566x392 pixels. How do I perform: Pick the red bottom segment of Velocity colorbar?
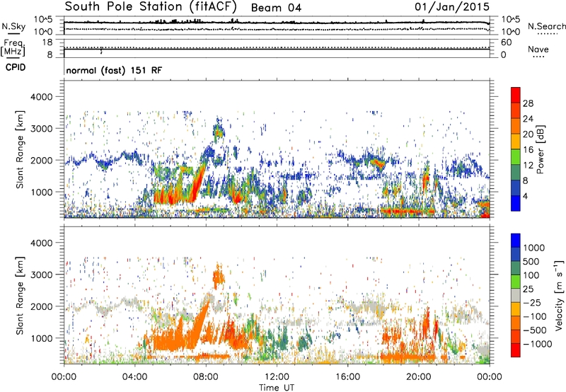coord(516,350)
